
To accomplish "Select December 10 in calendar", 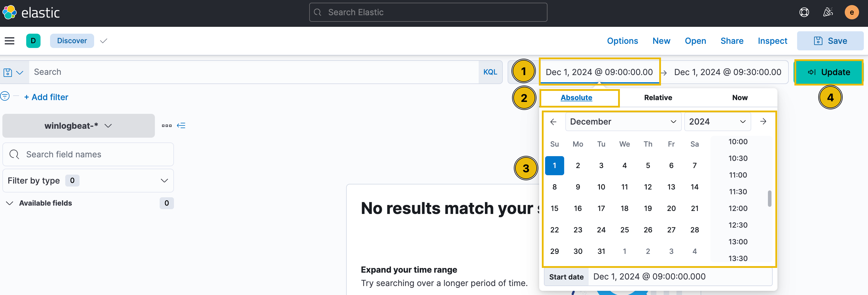I will [x=601, y=187].
